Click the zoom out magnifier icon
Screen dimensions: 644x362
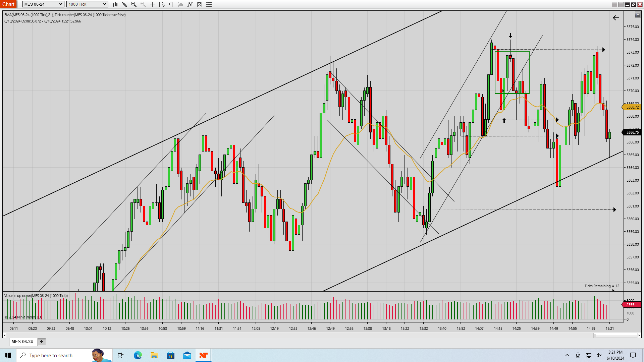(x=143, y=4)
